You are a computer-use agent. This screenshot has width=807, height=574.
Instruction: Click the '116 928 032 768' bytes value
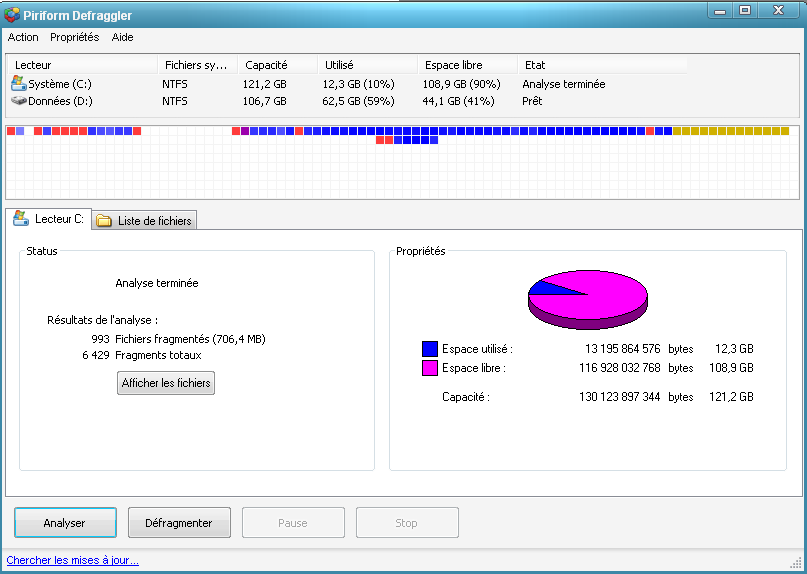click(x=620, y=368)
